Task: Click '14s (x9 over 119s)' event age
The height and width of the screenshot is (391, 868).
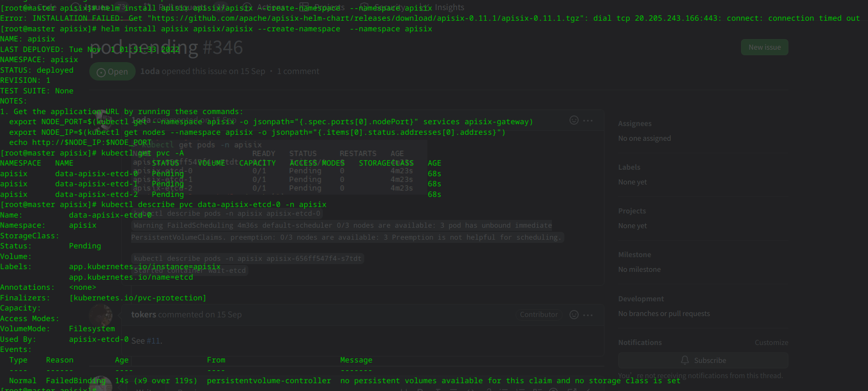Action: click(156, 381)
